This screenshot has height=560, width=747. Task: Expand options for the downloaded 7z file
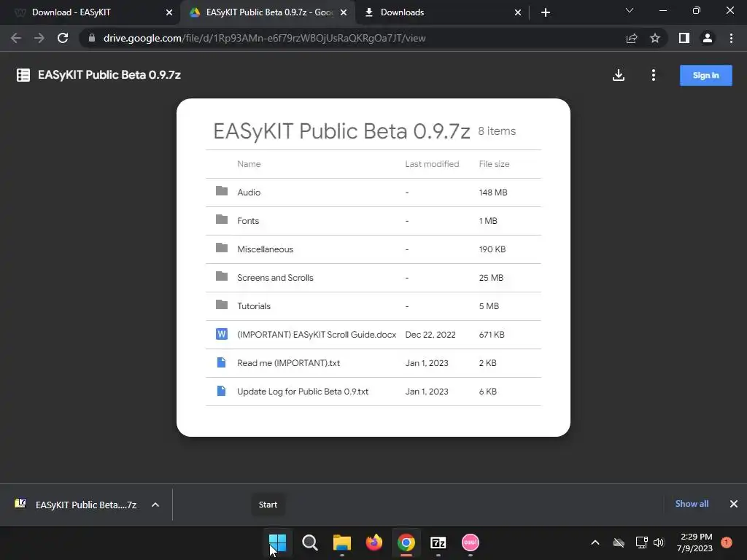click(155, 505)
